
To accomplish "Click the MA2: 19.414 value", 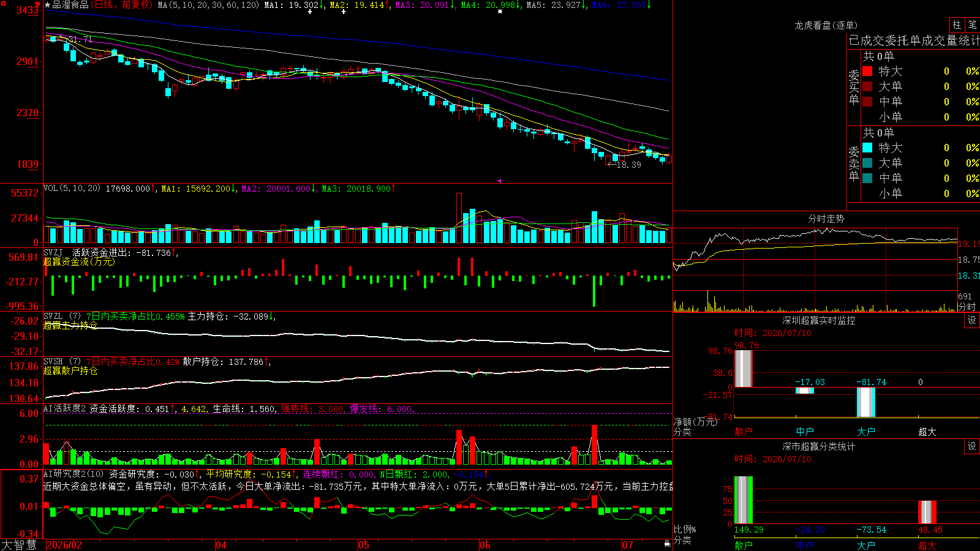I will tap(357, 5).
